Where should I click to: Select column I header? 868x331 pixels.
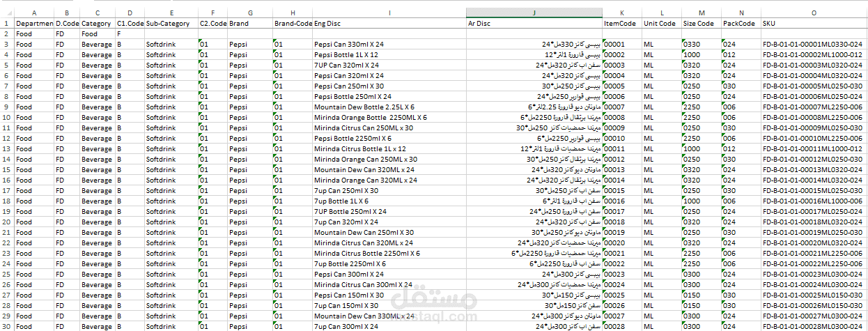click(x=389, y=13)
